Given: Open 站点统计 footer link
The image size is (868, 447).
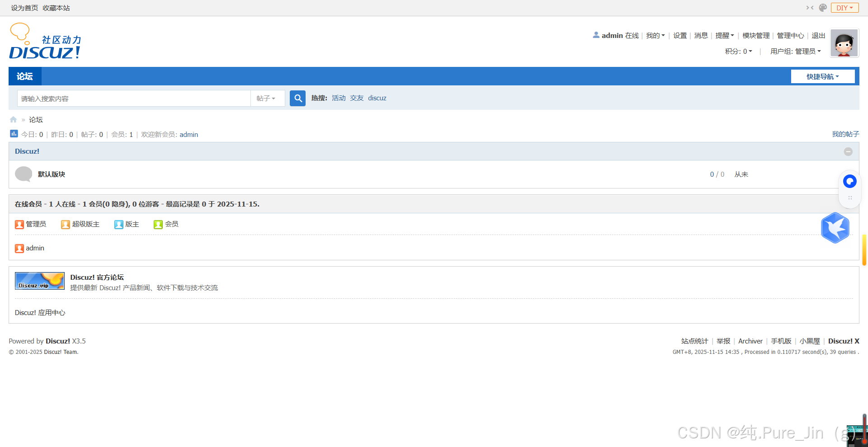Looking at the screenshot, I should tap(695, 341).
